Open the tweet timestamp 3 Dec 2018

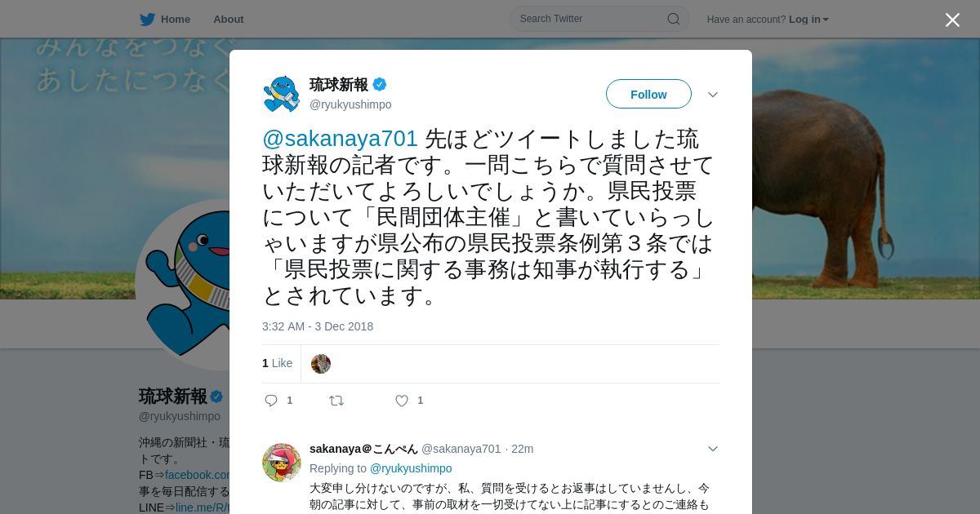(318, 326)
